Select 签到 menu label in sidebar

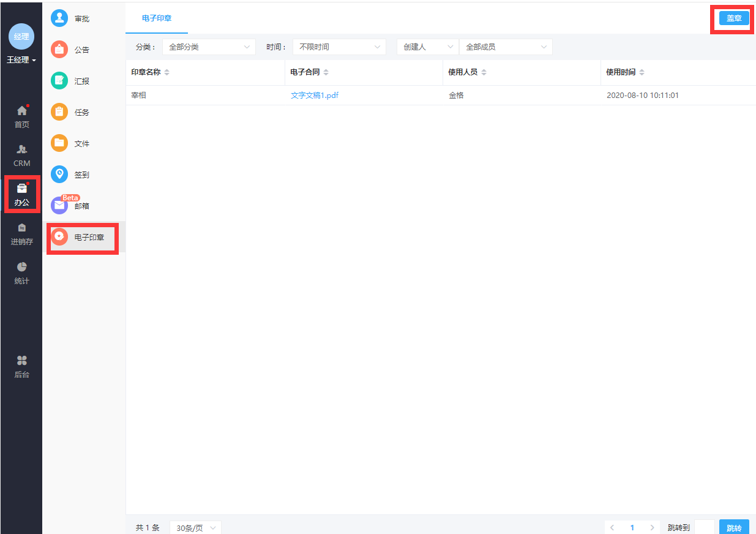(x=82, y=175)
